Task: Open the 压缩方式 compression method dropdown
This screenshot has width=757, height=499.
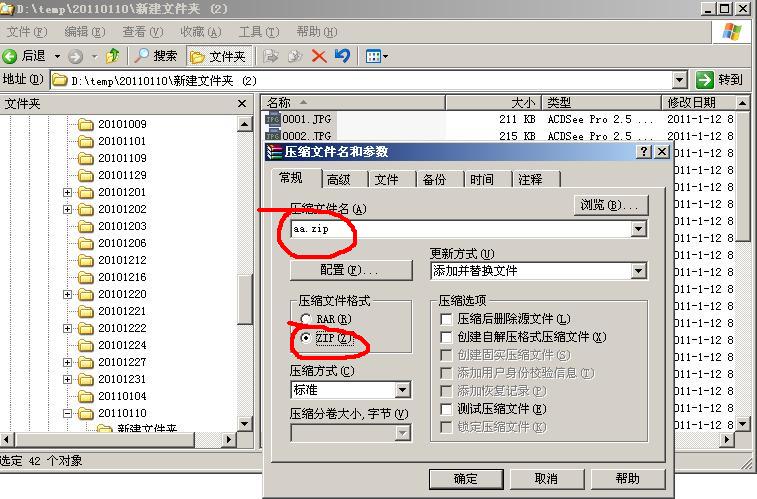Action: pos(402,390)
